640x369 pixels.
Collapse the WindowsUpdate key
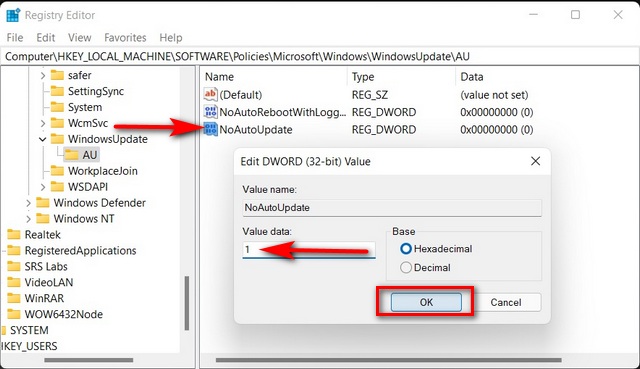pyautogui.click(x=42, y=139)
